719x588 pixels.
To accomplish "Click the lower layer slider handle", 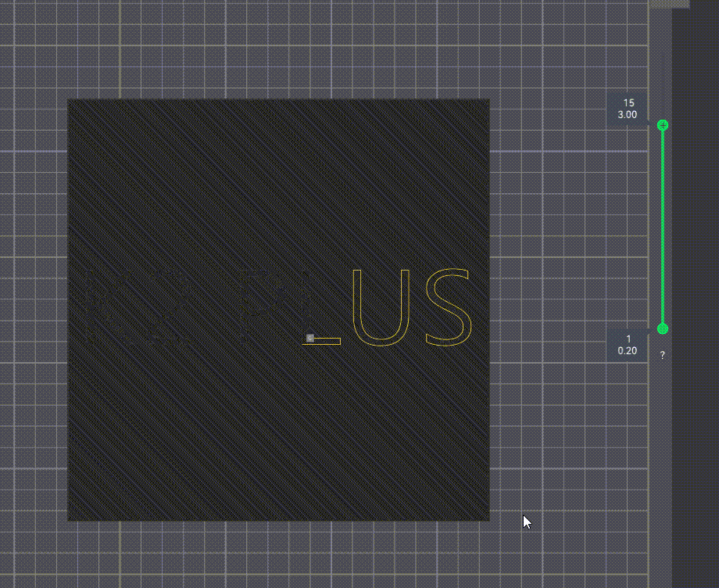I will tap(663, 328).
